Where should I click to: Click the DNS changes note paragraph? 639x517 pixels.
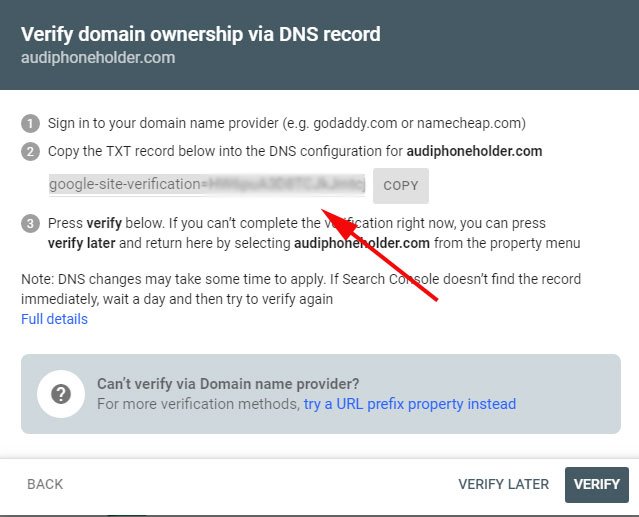tap(301, 289)
